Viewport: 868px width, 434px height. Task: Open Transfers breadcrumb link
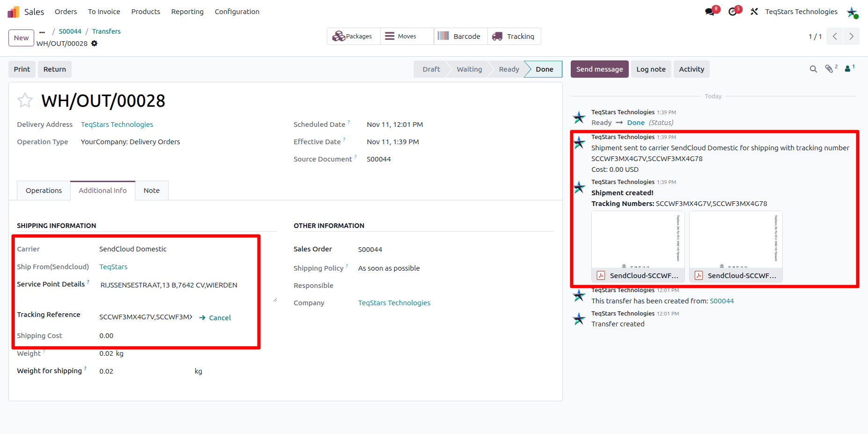[106, 31]
